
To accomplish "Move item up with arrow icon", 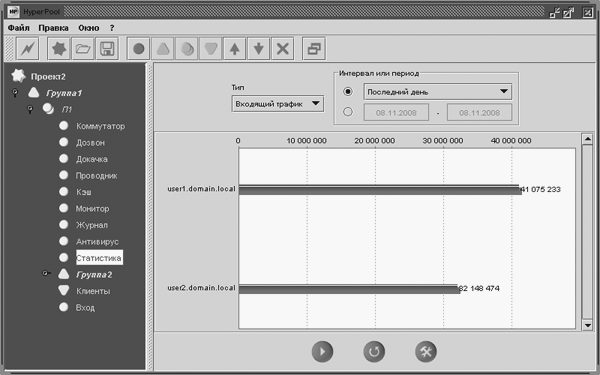I will [x=235, y=49].
